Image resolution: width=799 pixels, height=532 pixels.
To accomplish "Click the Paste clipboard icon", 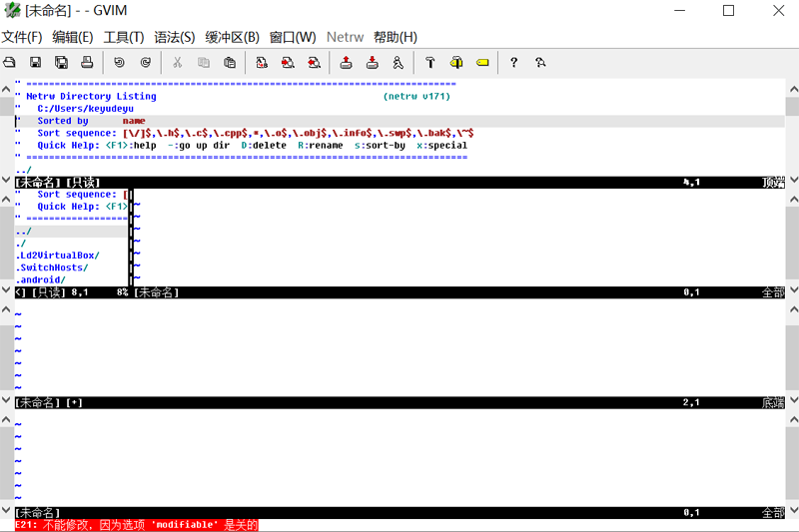I will (x=230, y=63).
